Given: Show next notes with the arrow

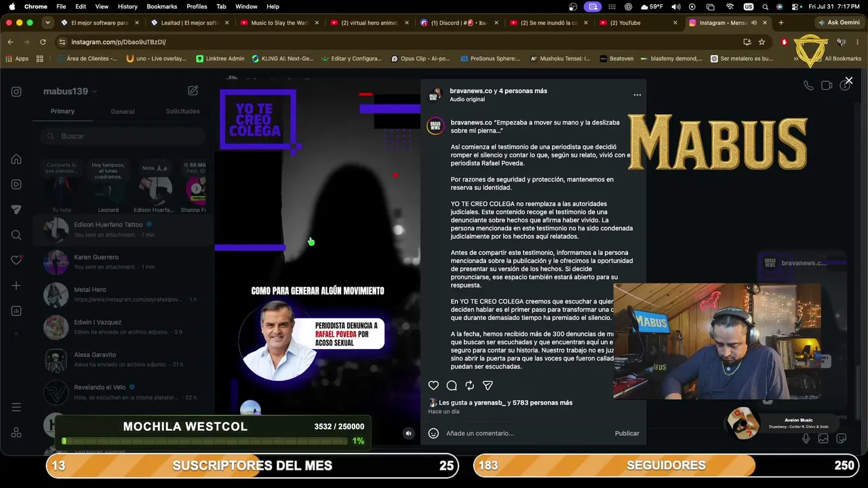Looking at the screenshot, I should [x=197, y=188].
